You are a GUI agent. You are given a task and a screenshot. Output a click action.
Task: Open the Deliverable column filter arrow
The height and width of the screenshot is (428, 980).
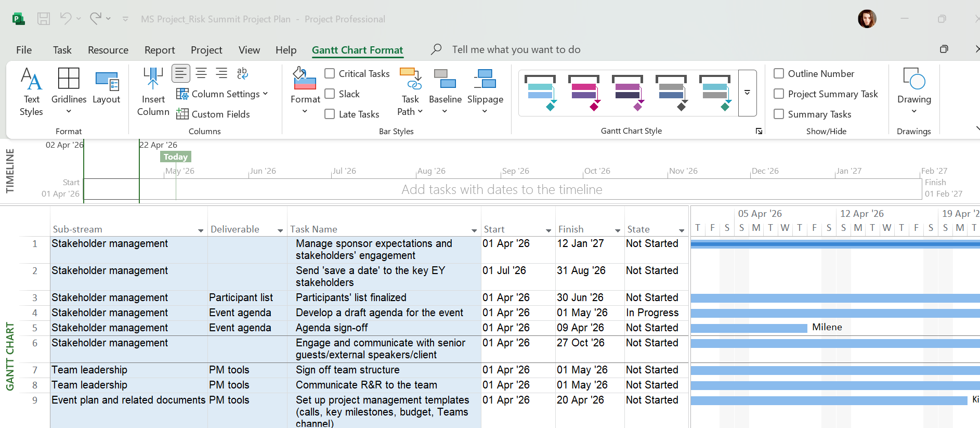coord(280,230)
